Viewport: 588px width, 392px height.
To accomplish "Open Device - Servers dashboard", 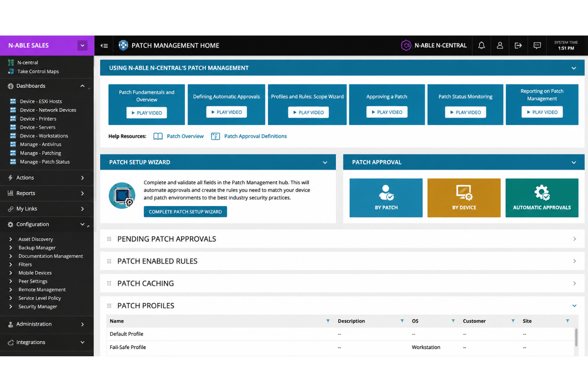I will pos(37,127).
